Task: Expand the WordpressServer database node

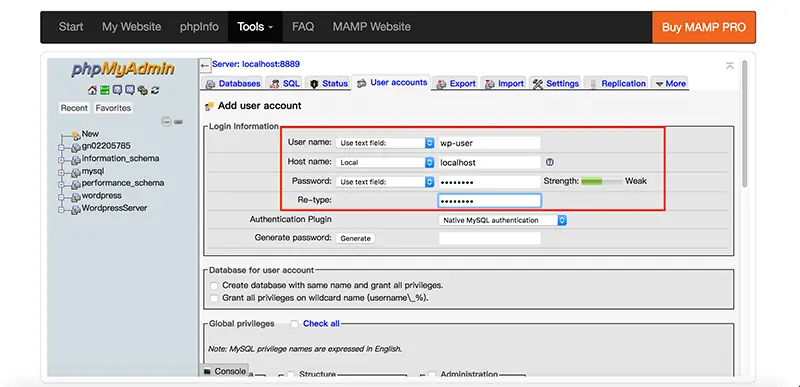Action: click(x=61, y=210)
